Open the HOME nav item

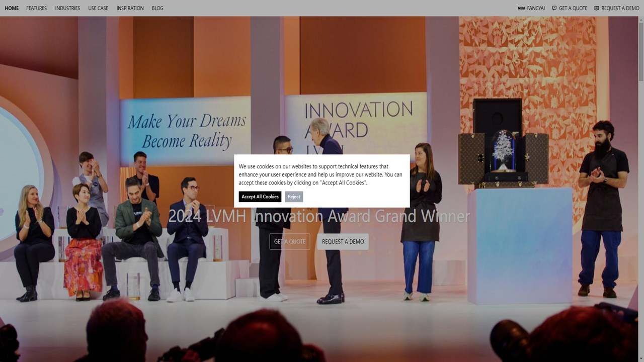(12, 8)
